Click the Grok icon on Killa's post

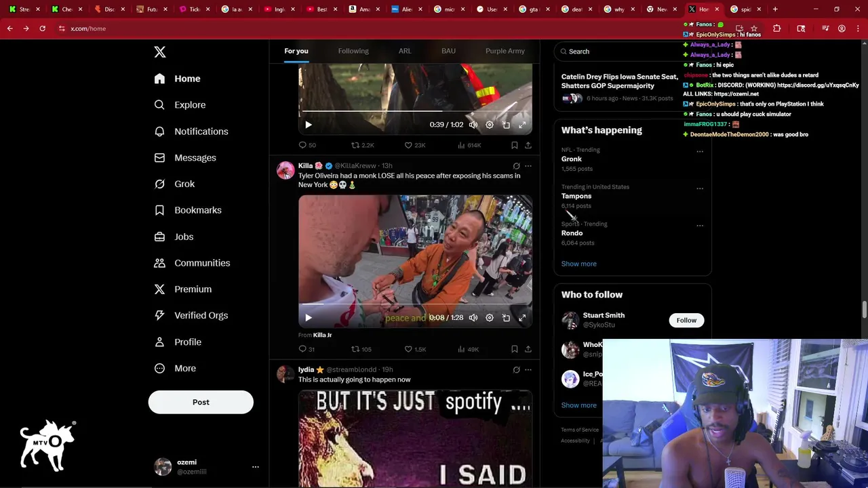coord(516,166)
